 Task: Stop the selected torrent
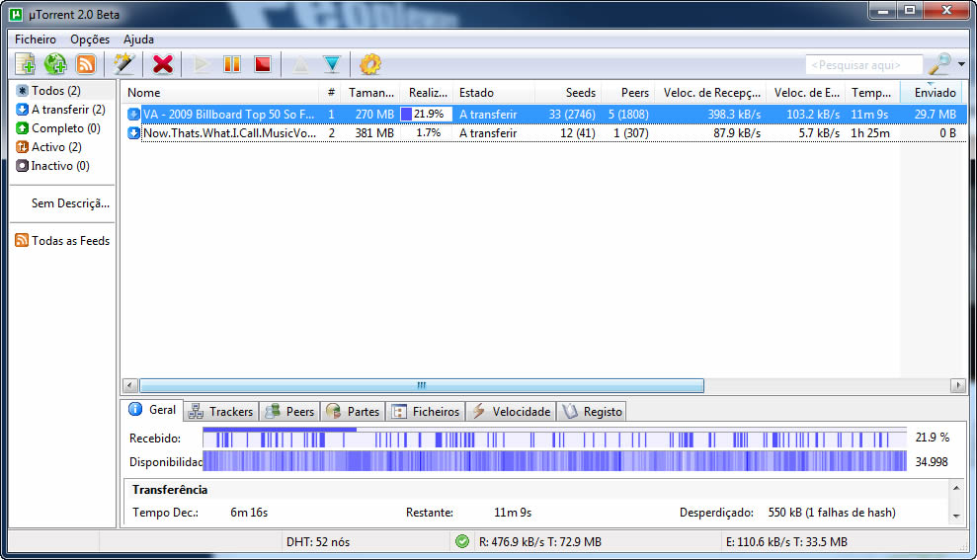point(262,64)
